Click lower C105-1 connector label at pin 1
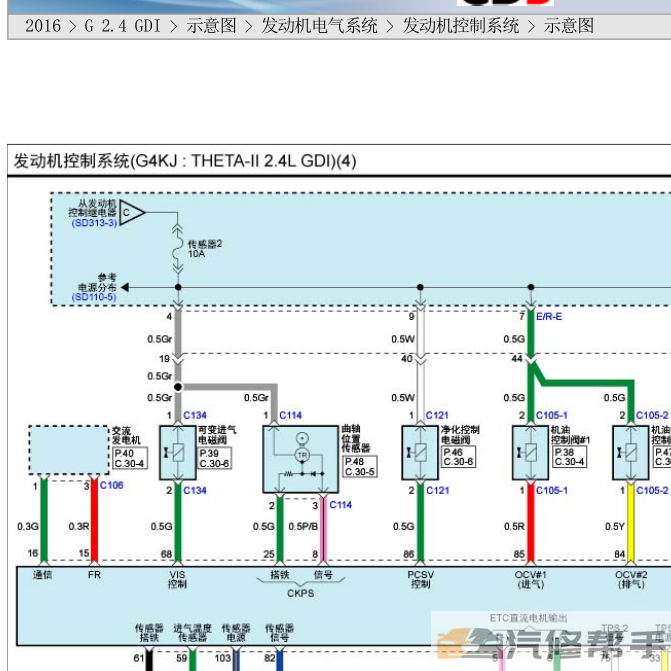This screenshot has width=671, height=671. (552, 490)
